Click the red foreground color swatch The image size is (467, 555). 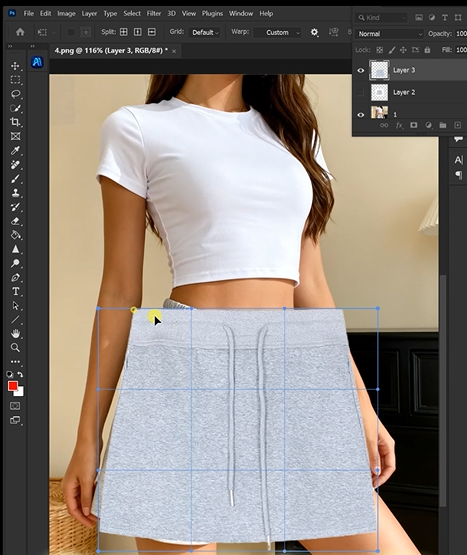12,386
